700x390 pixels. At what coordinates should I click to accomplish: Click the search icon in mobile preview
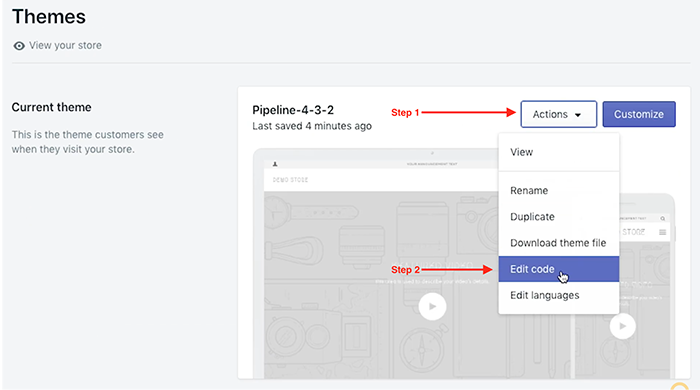tap(662, 219)
